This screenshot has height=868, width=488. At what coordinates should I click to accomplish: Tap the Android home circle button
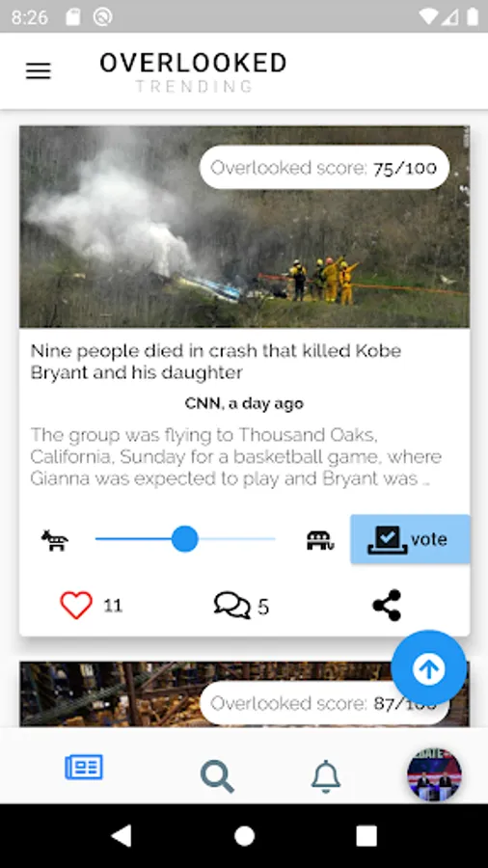[244, 836]
